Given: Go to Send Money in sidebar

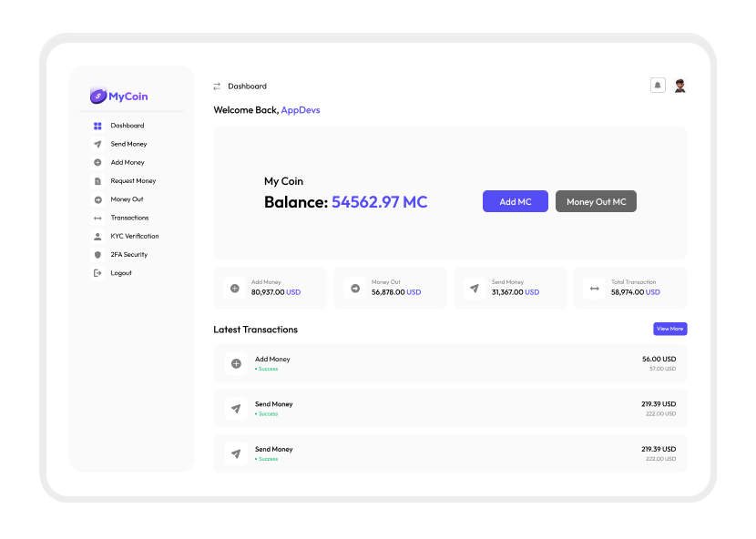Looking at the screenshot, I should tap(128, 144).
